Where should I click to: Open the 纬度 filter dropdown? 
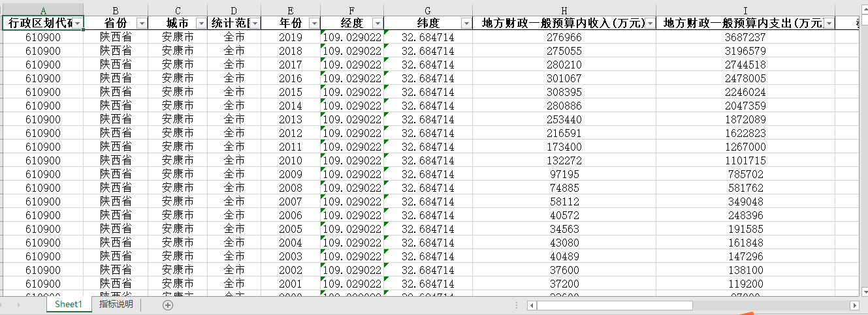coord(466,23)
